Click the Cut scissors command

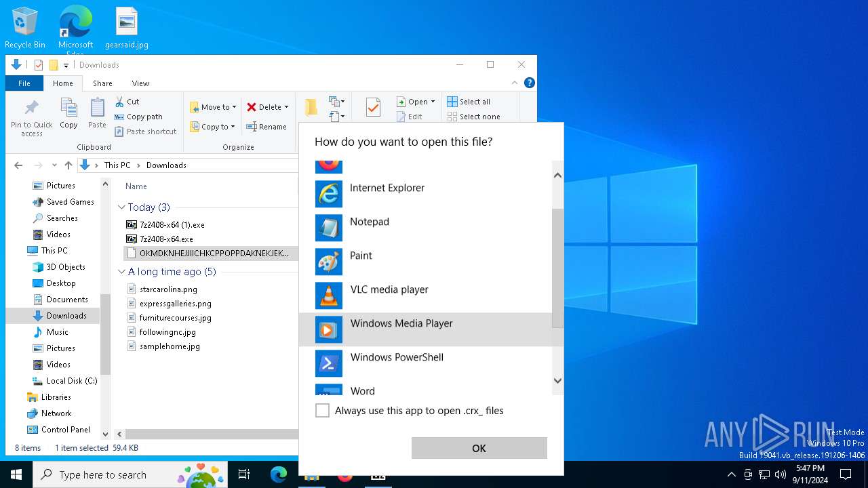click(127, 102)
